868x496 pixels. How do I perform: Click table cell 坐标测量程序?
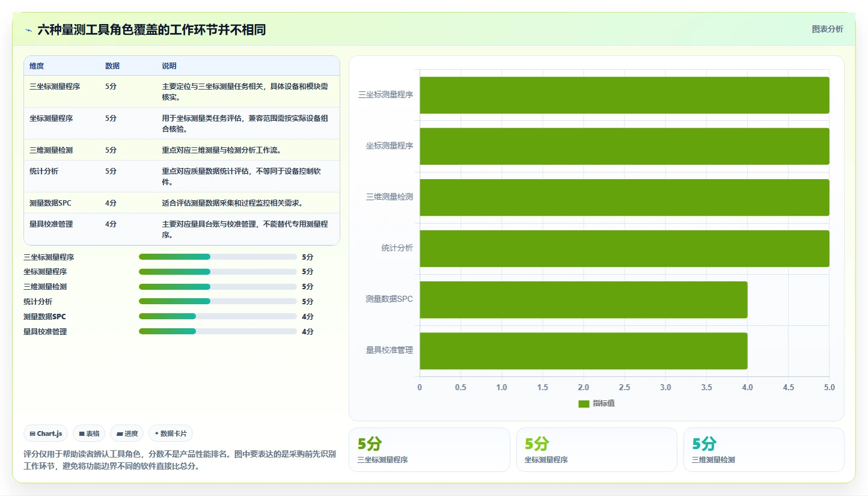[x=51, y=118]
